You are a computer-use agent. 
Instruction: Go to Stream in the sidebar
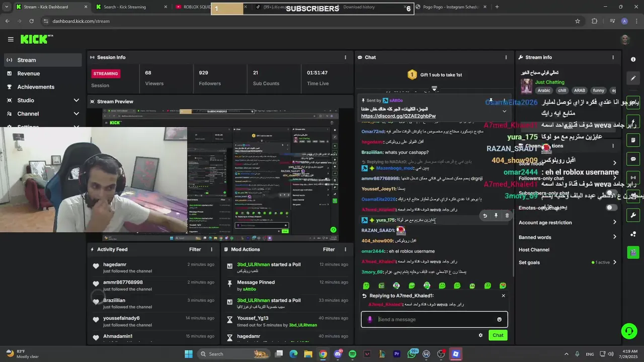[x=43, y=60]
